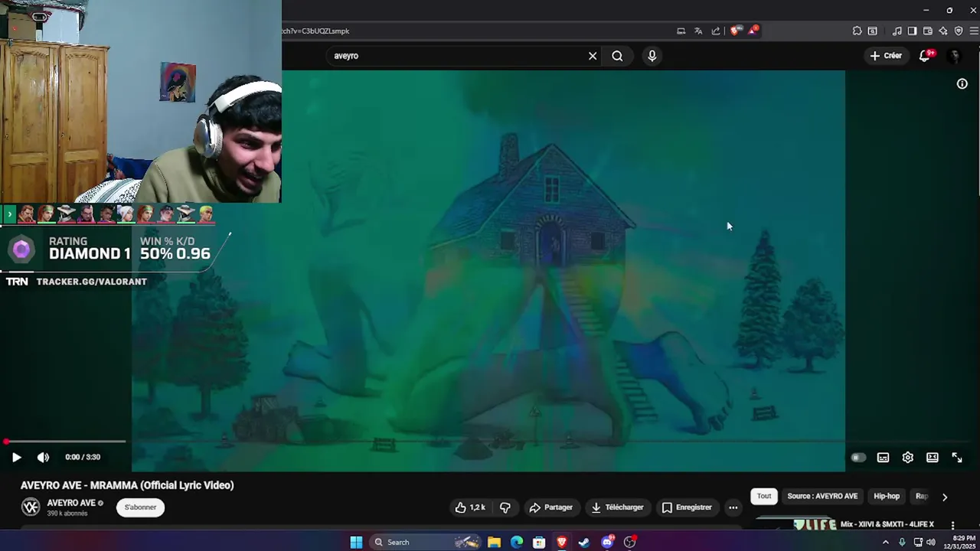This screenshot has height=551, width=980.
Task: Open the tracker.gg/valorant overlay text
Action: pyautogui.click(x=91, y=282)
